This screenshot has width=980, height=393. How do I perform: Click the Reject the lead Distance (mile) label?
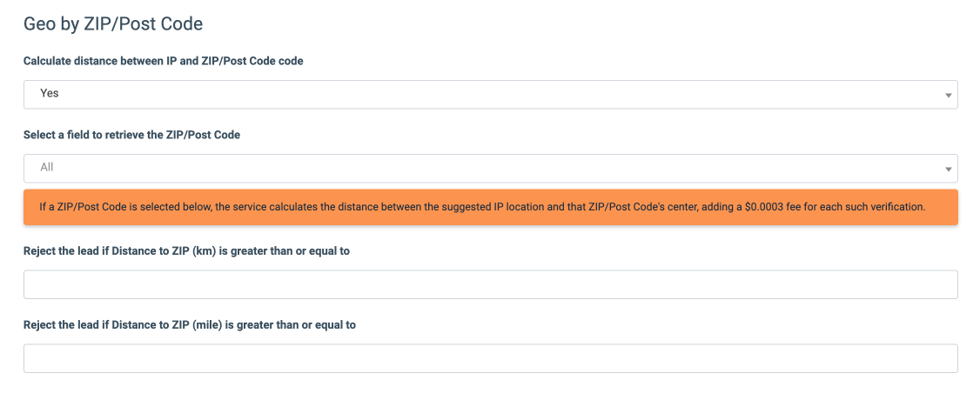tap(190, 325)
